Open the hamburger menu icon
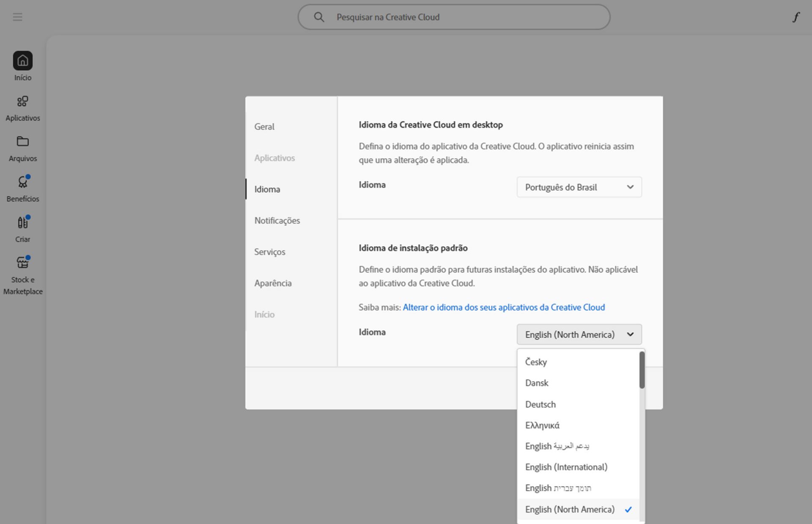Screen dimensions: 812x524 pyautogui.click(x=17, y=17)
